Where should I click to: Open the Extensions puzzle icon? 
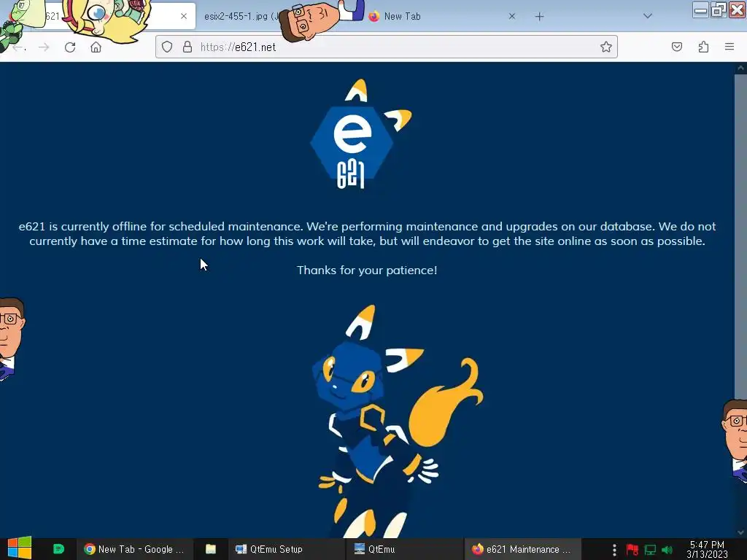[x=703, y=47]
